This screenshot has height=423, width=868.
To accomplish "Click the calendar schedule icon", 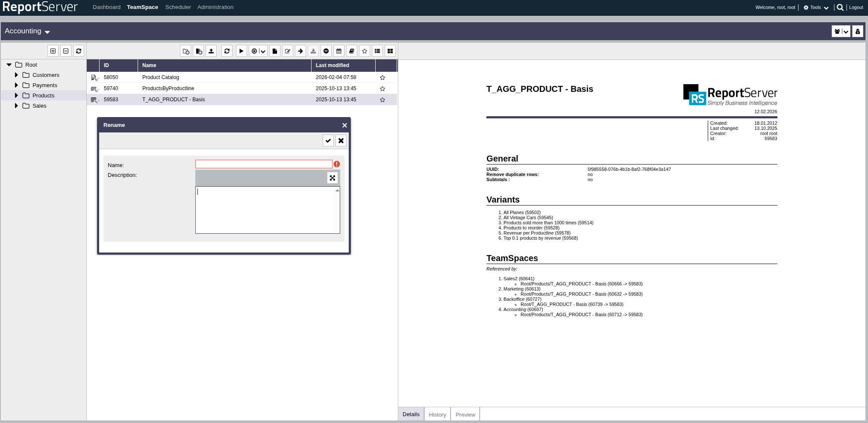I will [x=339, y=51].
